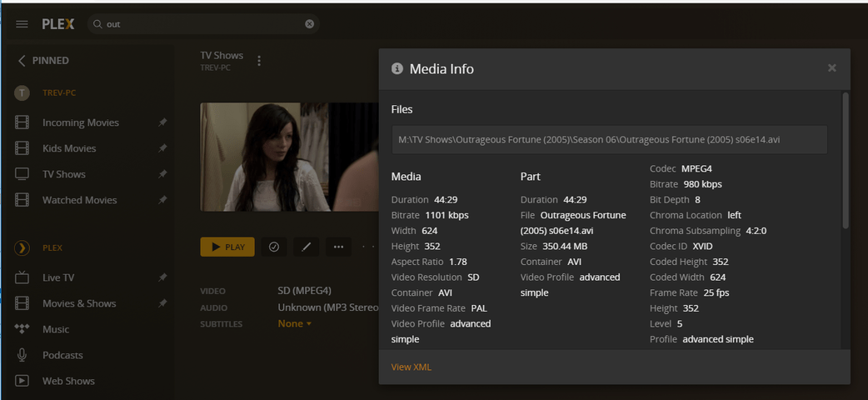The width and height of the screenshot is (868, 400).
Task: Click the 'SD (MPEG4)' video value
Action: [304, 290]
